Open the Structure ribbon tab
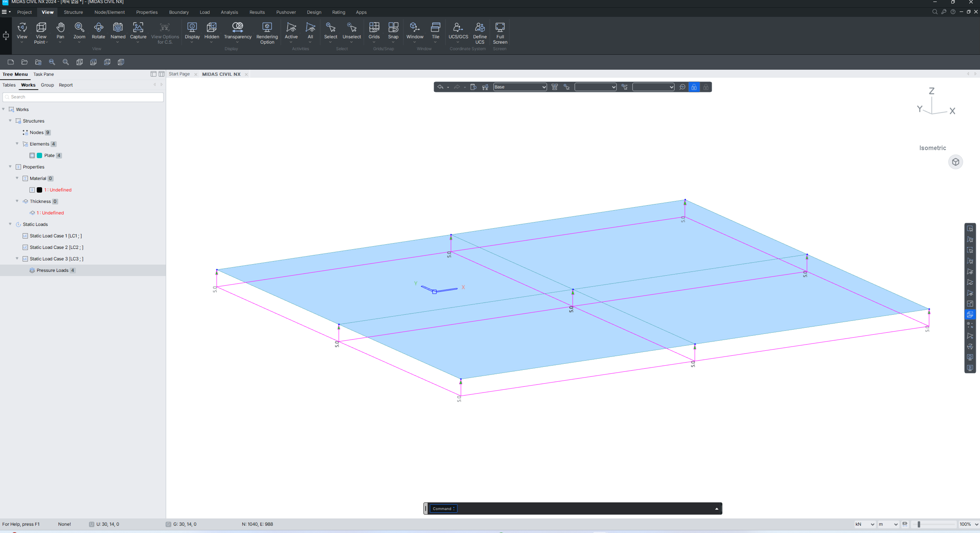 pyautogui.click(x=73, y=12)
